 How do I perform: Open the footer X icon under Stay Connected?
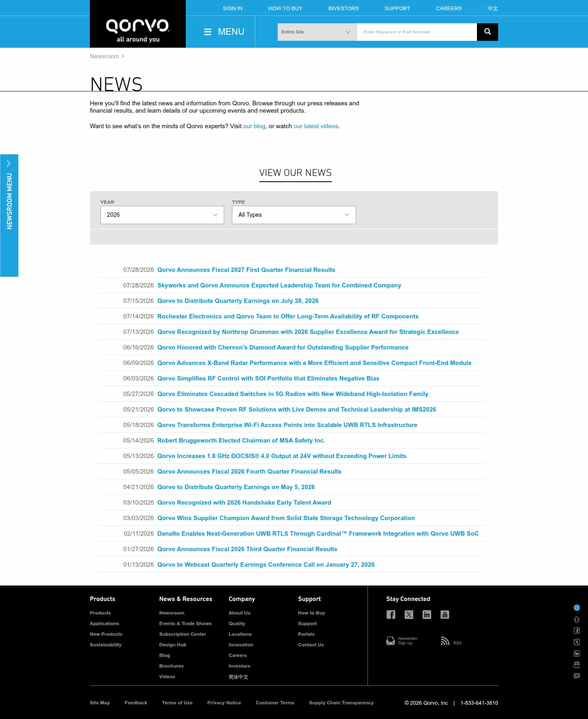click(x=409, y=614)
